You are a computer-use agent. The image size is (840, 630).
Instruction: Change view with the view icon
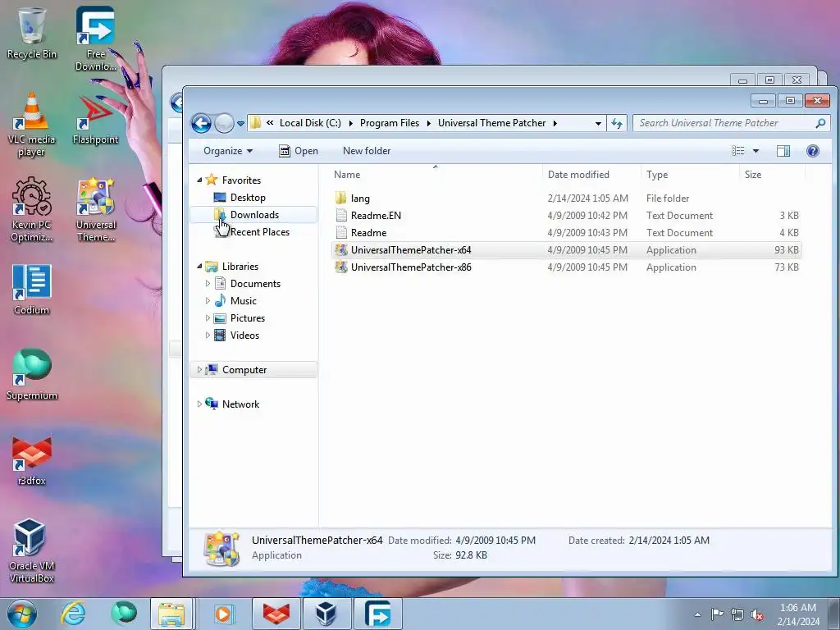[x=738, y=151]
